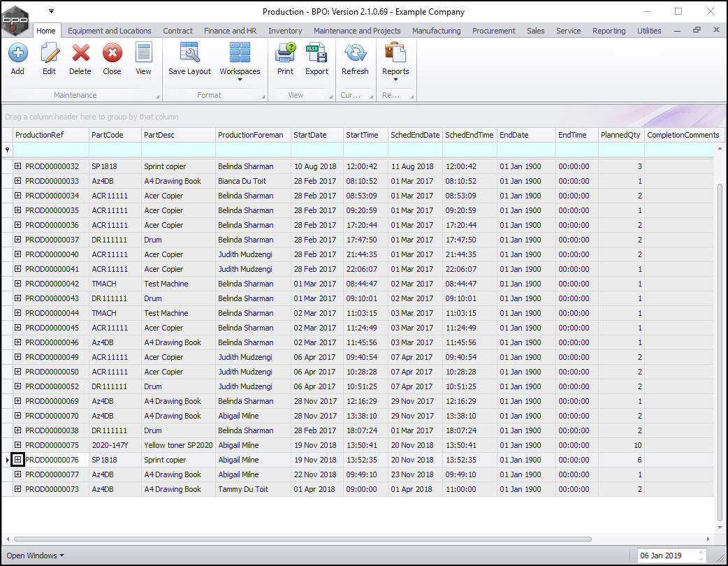Expand row PROD00000032
Viewport: 728px width, 566px height.
[x=17, y=166]
